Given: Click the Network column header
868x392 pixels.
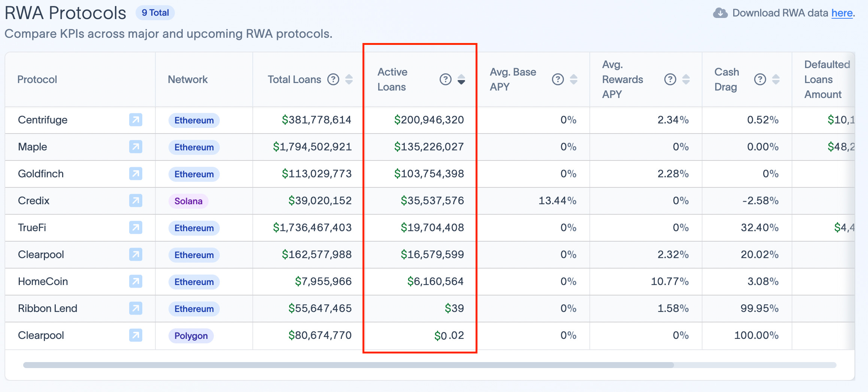Looking at the screenshot, I should (188, 79).
